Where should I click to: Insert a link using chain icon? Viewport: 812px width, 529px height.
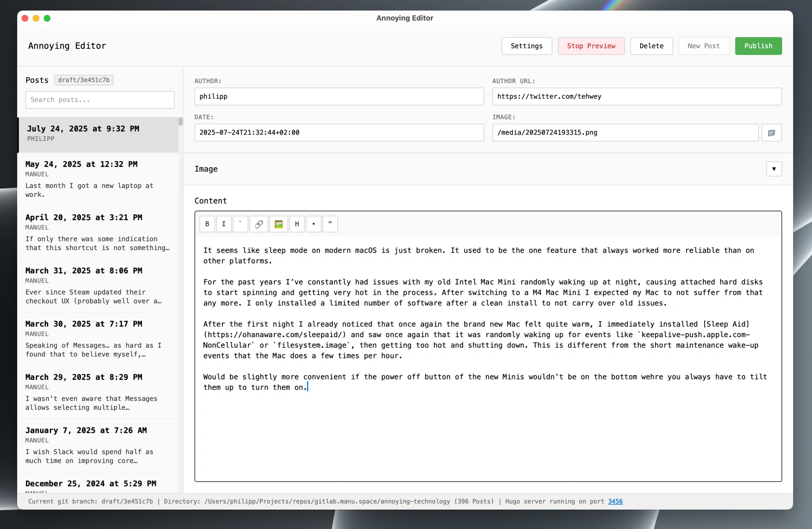click(258, 224)
